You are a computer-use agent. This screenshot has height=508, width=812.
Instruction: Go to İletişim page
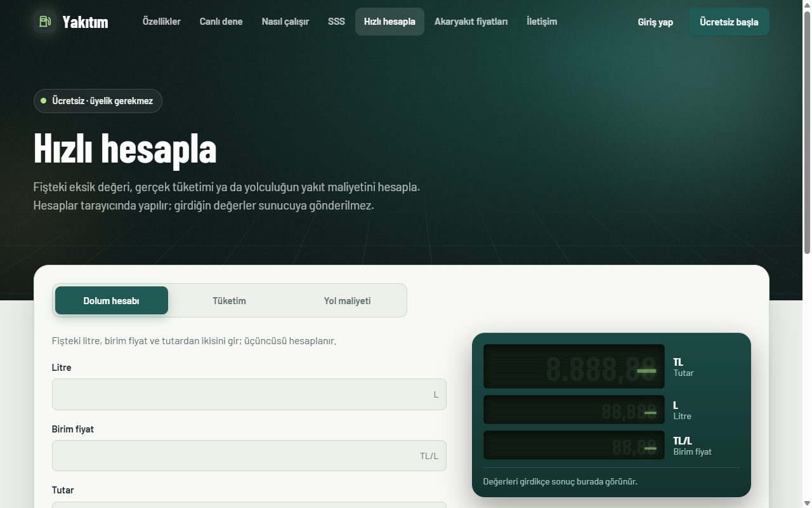click(x=542, y=22)
